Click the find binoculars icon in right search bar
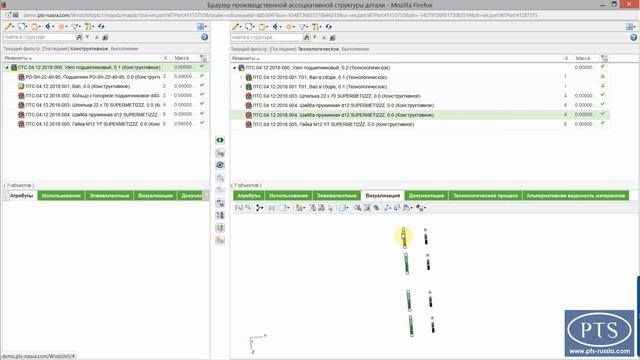640x360 pixels. pos(307,37)
